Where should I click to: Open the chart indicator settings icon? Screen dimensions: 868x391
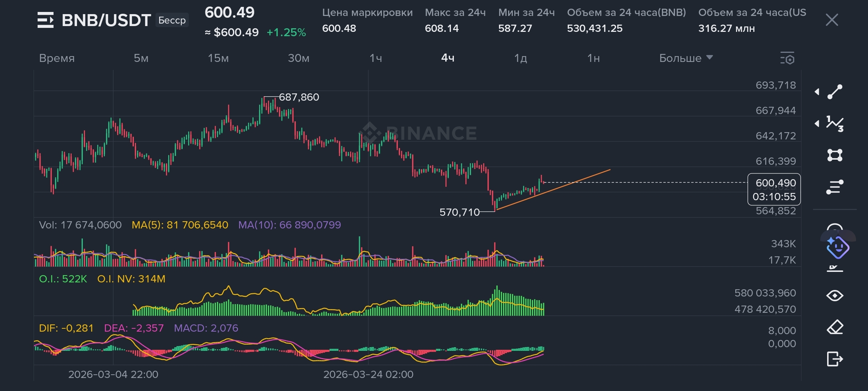(787, 58)
